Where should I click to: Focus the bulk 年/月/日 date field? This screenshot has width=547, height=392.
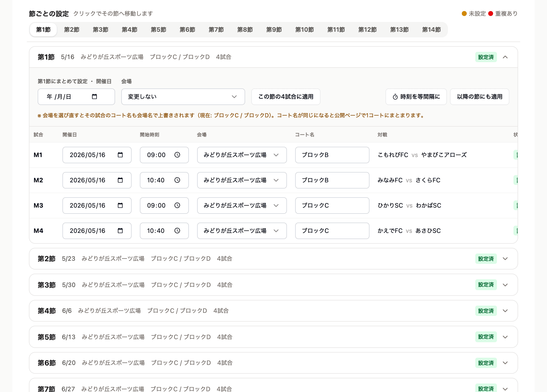76,97
